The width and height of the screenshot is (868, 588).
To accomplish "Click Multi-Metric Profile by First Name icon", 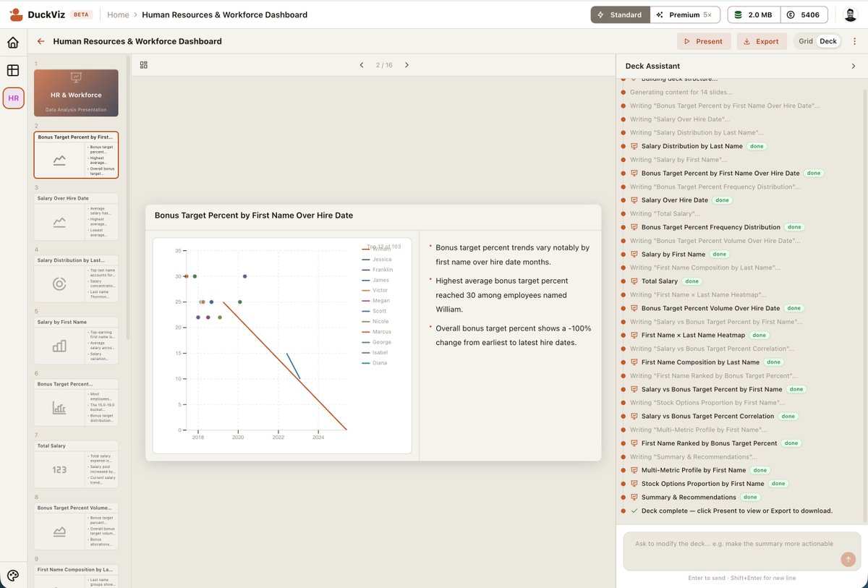I will pyautogui.click(x=634, y=470).
